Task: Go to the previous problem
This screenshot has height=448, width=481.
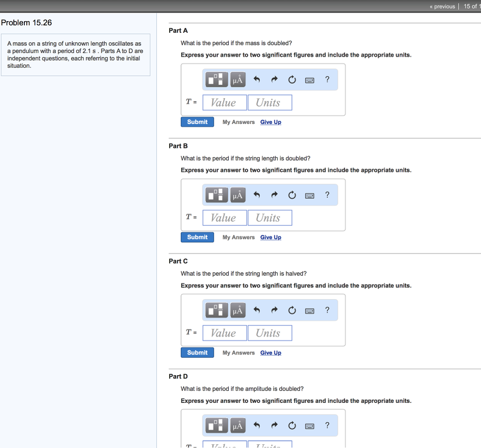Action: click(x=442, y=7)
